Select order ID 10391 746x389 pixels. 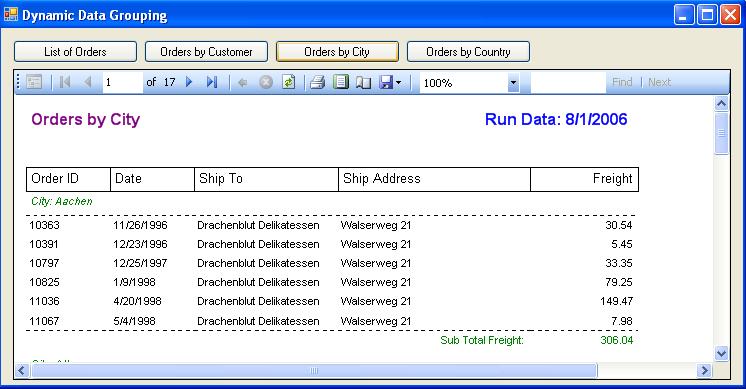point(44,244)
